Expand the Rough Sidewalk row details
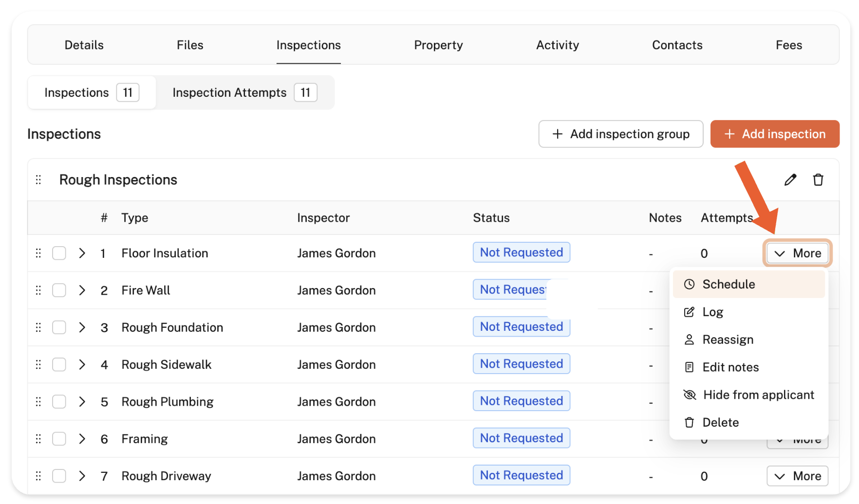The width and height of the screenshot is (859, 504). click(82, 365)
